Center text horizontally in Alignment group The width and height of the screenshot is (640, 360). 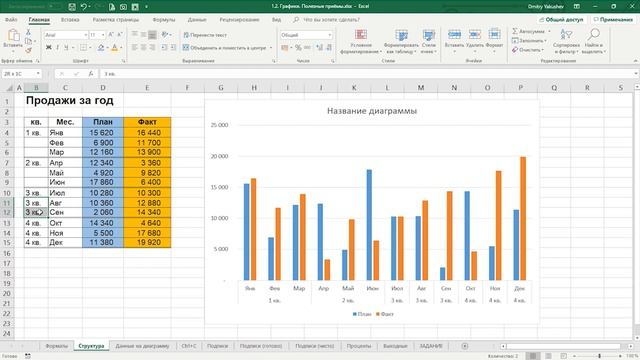pyautogui.click(x=143, y=48)
